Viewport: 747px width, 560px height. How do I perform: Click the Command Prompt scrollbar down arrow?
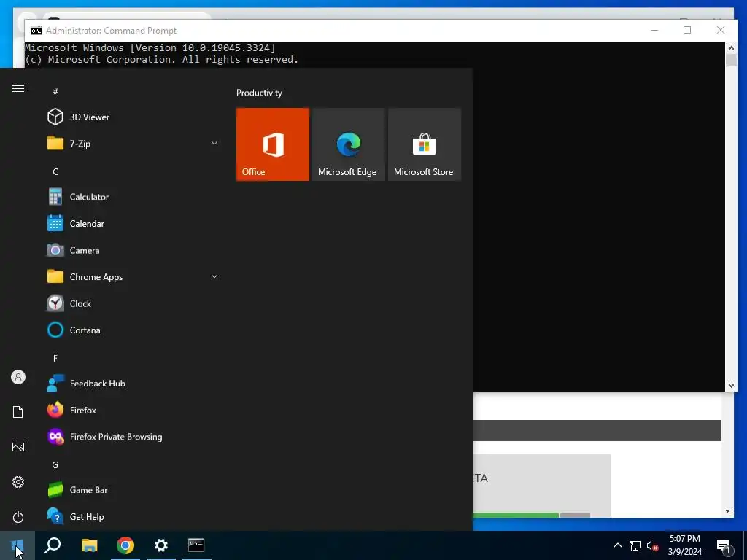731,386
